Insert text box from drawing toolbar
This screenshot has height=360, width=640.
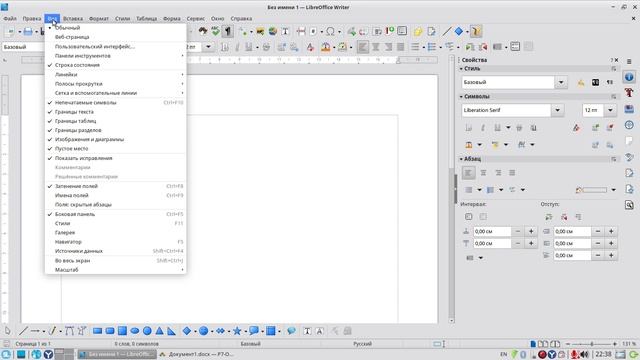(307, 331)
